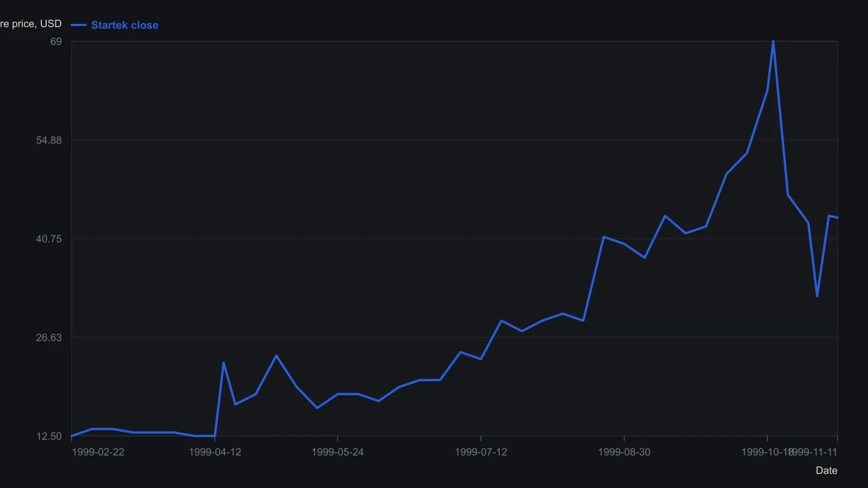The height and width of the screenshot is (488, 868).
Task: Click the 1999-02-22 date label
Action: pyautogui.click(x=98, y=452)
